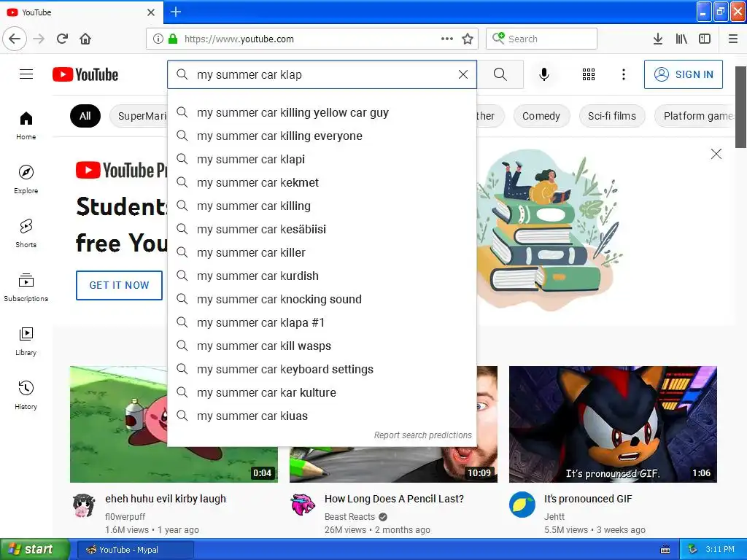Image resolution: width=747 pixels, height=560 pixels.
Task: Choose suggestion 'my summer car kiuas'
Action: (322, 416)
